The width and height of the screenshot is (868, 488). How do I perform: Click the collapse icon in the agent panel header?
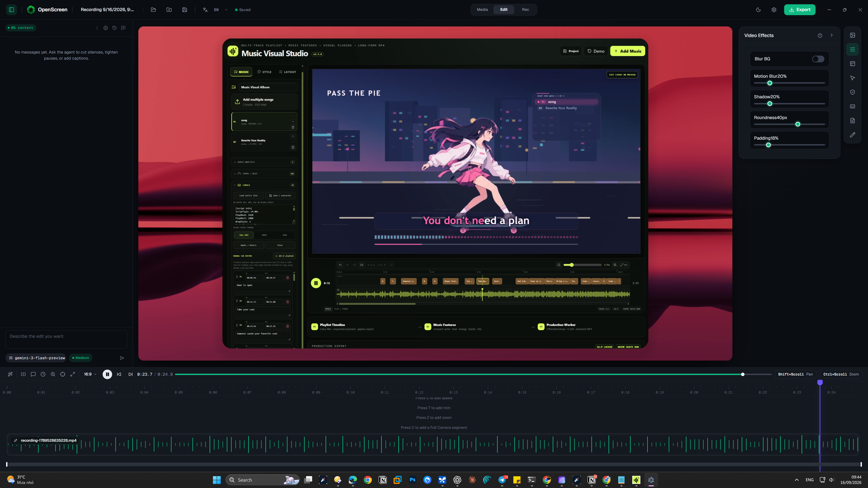(97, 28)
